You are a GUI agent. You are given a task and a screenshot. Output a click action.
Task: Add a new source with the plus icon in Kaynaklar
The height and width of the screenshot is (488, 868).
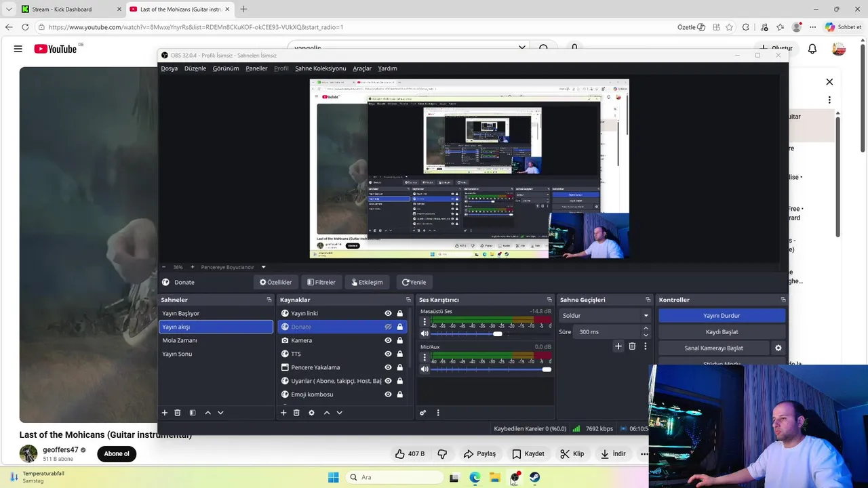[x=283, y=413]
